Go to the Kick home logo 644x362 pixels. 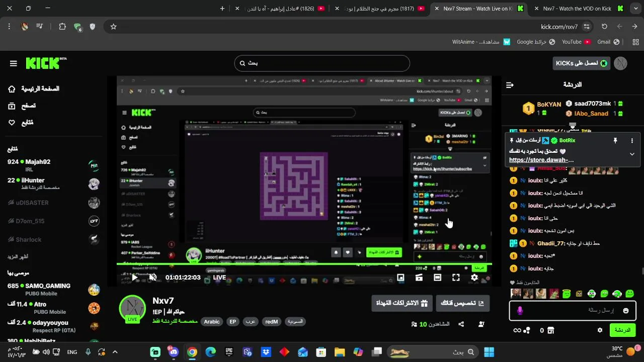(46, 63)
